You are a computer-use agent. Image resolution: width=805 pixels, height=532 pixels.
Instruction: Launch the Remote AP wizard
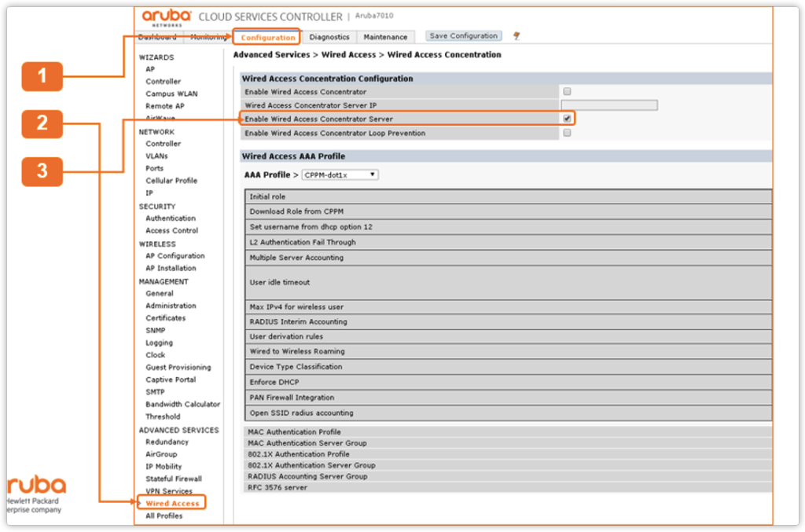point(165,106)
